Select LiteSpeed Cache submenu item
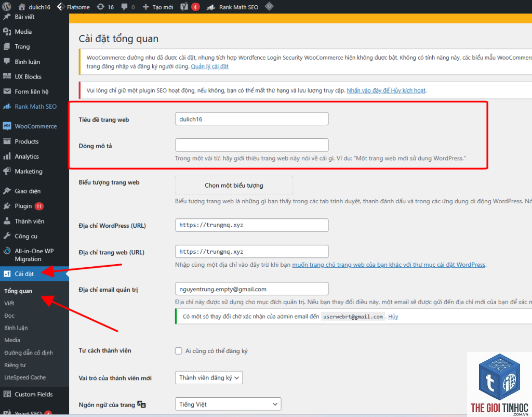This screenshot has width=532, height=417. click(25, 377)
